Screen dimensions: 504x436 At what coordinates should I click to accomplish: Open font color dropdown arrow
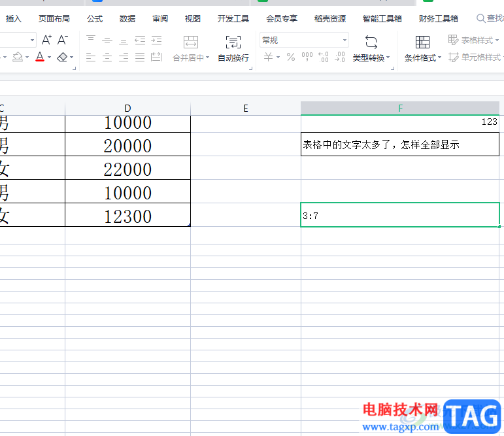click(x=49, y=58)
